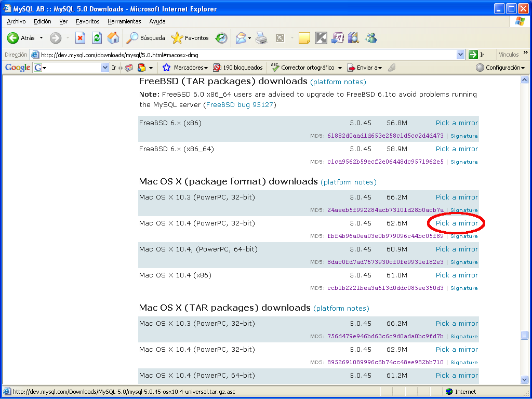532x399 pixels.
Task: Click the purple OneNote toolbar icon
Action: [337, 38]
